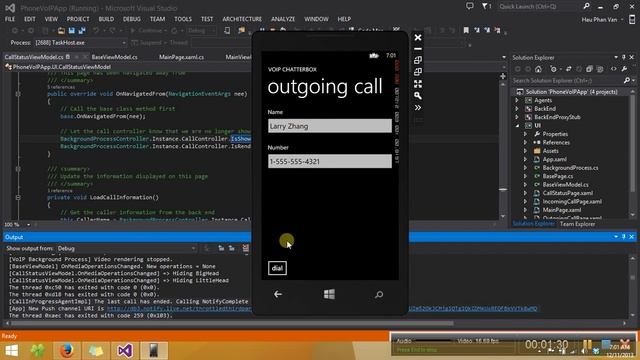The image size is (640, 360).
Task: Select the CallStatusViewModel.cs tab
Action: (34, 57)
